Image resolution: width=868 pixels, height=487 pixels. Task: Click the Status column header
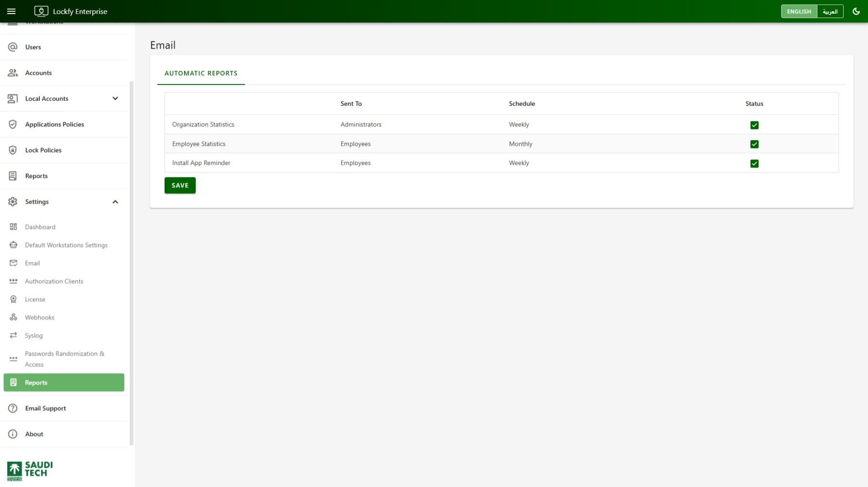coord(754,103)
